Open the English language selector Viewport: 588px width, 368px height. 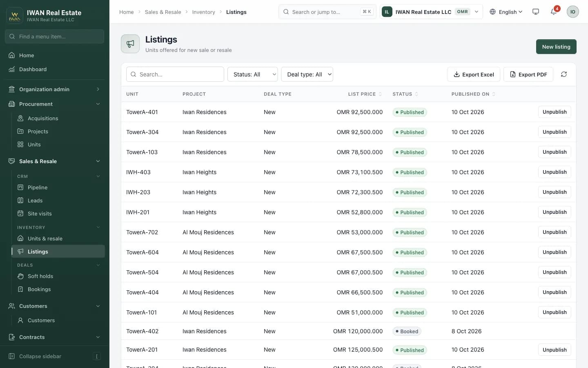(506, 12)
